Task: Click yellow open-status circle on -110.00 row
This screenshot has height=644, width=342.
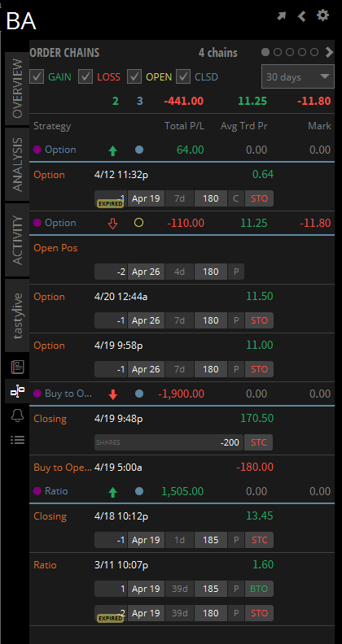Action: tap(139, 223)
